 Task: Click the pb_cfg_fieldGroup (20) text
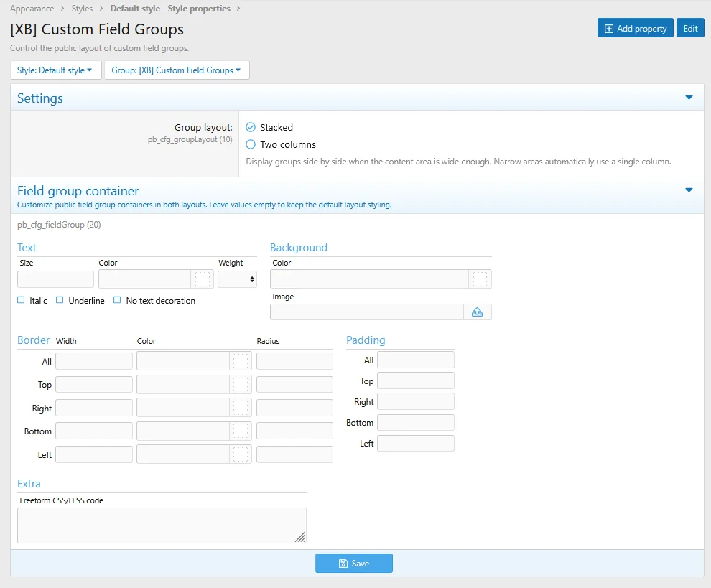pos(59,225)
